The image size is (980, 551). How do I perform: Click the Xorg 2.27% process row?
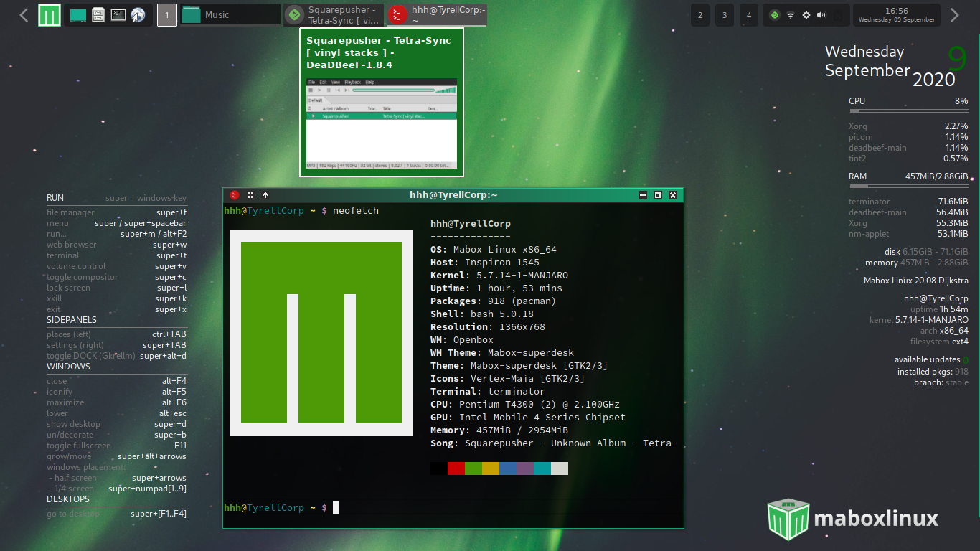(908, 126)
